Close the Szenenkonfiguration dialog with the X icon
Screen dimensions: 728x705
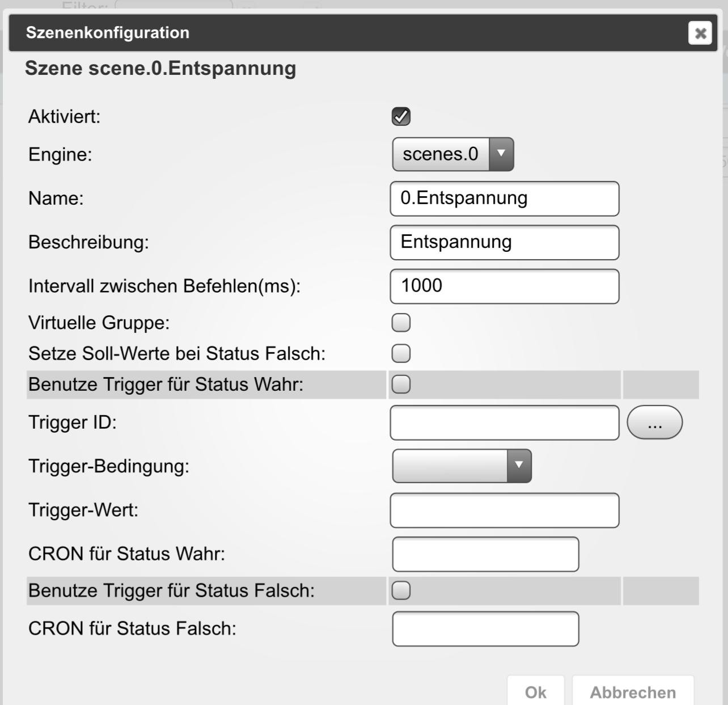[x=700, y=33]
